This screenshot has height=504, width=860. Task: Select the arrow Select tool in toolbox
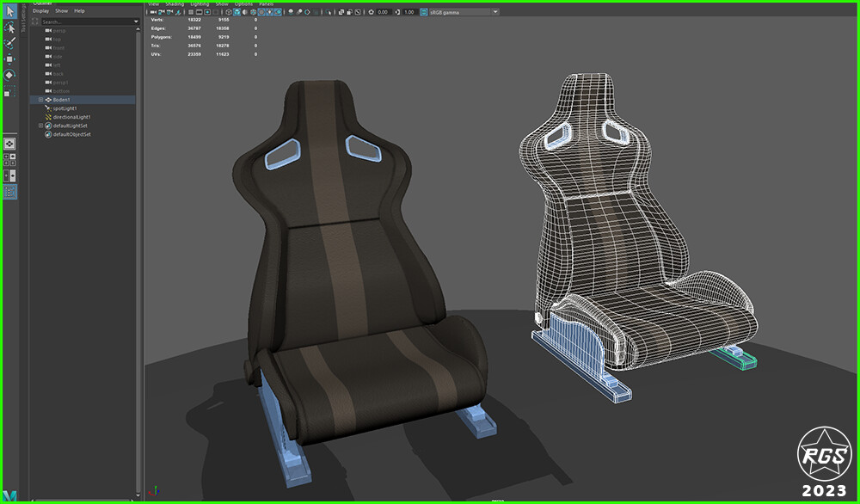[9, 11]
